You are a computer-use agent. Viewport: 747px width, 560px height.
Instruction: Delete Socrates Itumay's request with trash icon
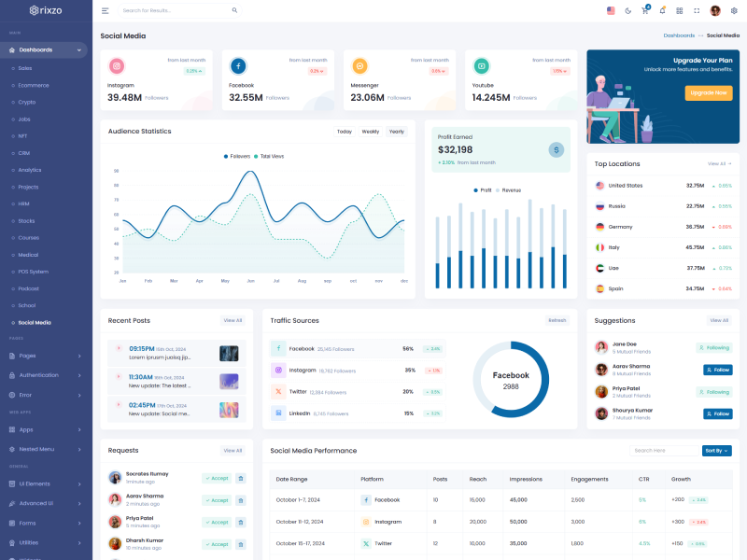[240, 478]
